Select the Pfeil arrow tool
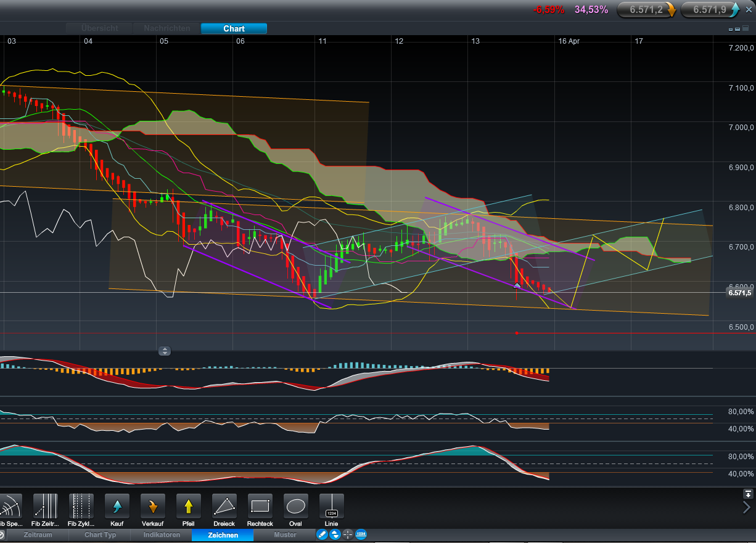The image size is (756, 543). pos(189,507)
